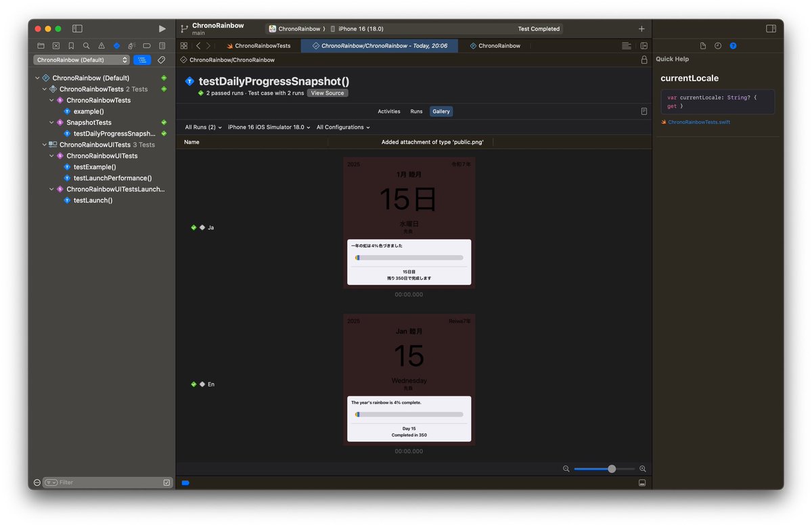The width and height of the screenshot is (812, 527).
Task: Select the ChronoRainbow scheme in the toolbar
Action: click(294, 28)
